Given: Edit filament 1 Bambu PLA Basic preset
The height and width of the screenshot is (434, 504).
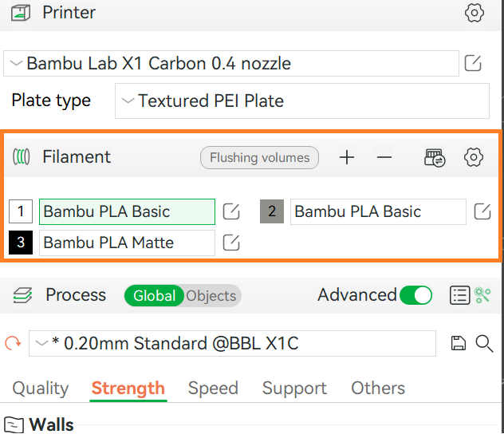Looking at the screenshot, I should (231, 211).
